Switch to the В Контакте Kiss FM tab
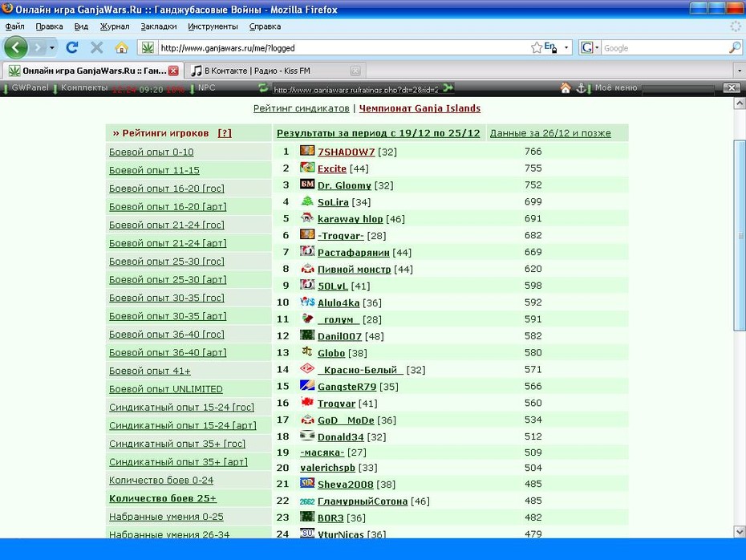This screenshot has height=560, width=746. pos(275,71)
